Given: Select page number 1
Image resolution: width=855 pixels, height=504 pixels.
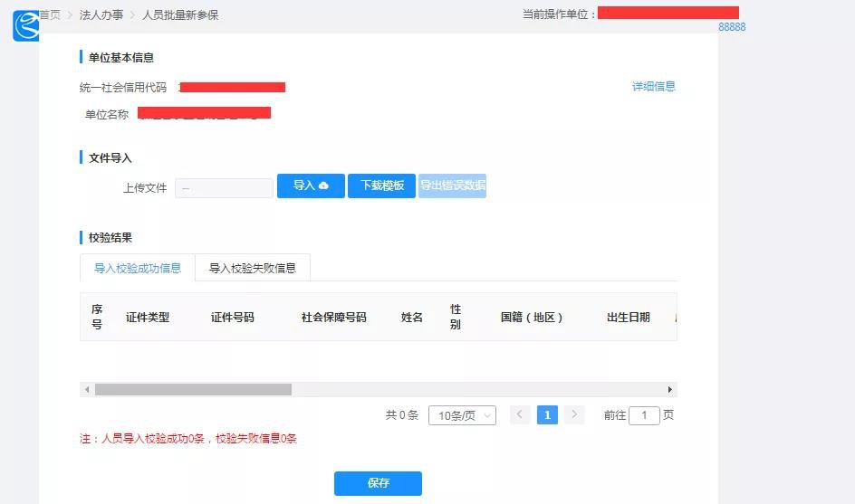Looking at the screenshot, I should pyautogui.click(x=547, y=415).
